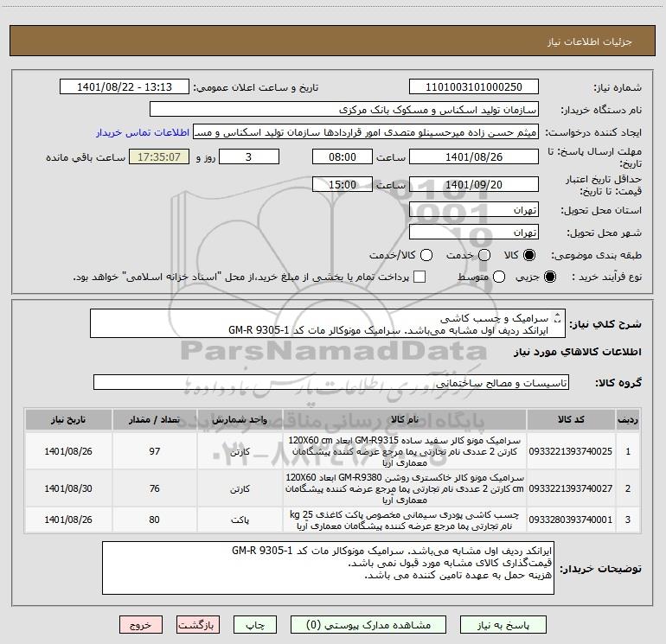Click the validity hour field 15:00

click(343, 184)
